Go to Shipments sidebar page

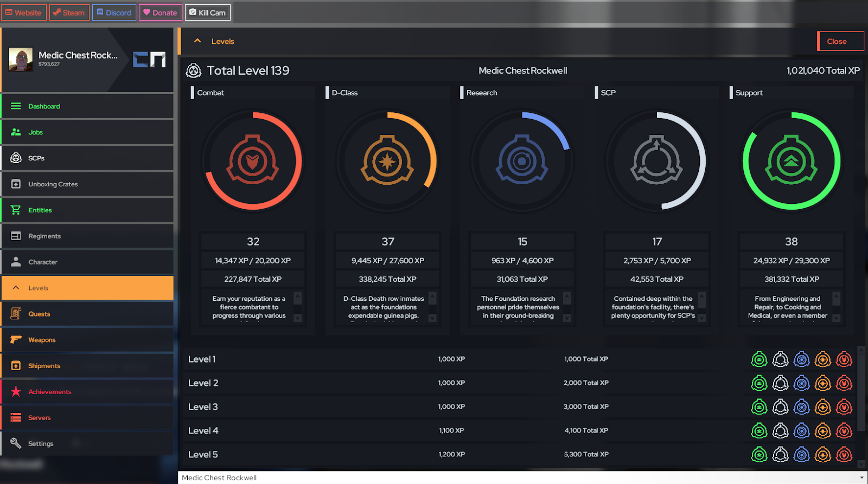tap(87, 366)
